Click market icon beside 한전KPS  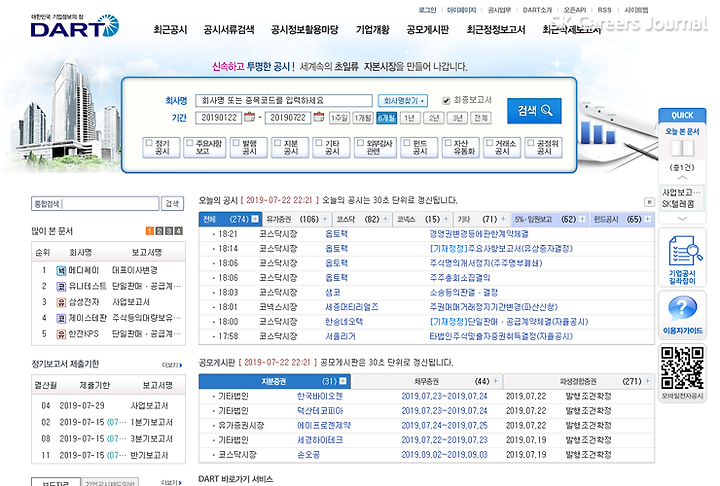tap(61, 334)
